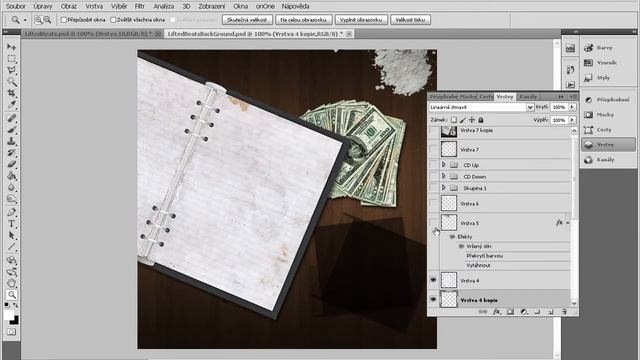This screenshot has height=360, width=640.
Task: Select the Eraser tool
Action: coord(11,164)
